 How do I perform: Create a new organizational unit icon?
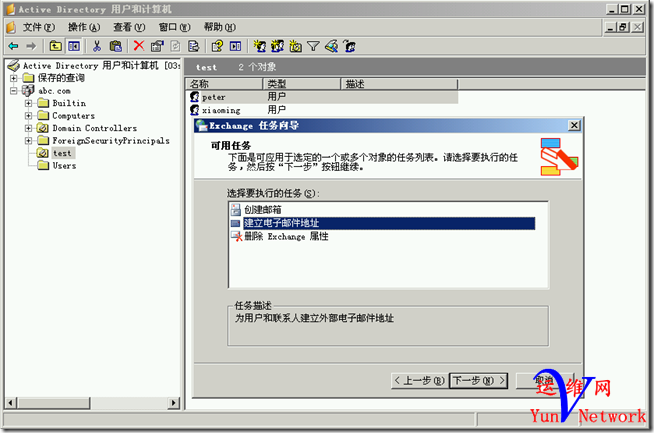coord(295,46)
